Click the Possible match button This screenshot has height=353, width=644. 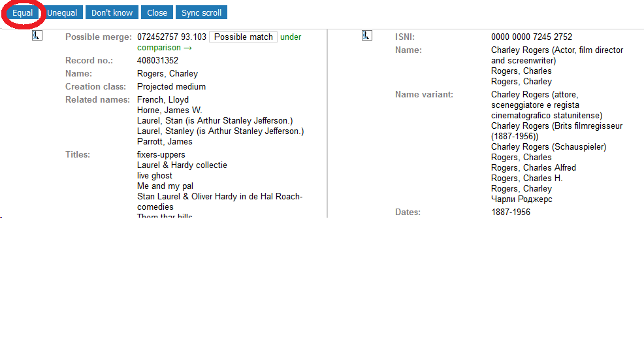tap(243, 37)
